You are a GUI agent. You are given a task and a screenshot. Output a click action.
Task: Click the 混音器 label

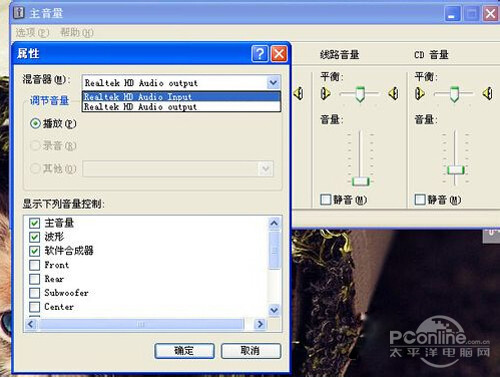46,79
